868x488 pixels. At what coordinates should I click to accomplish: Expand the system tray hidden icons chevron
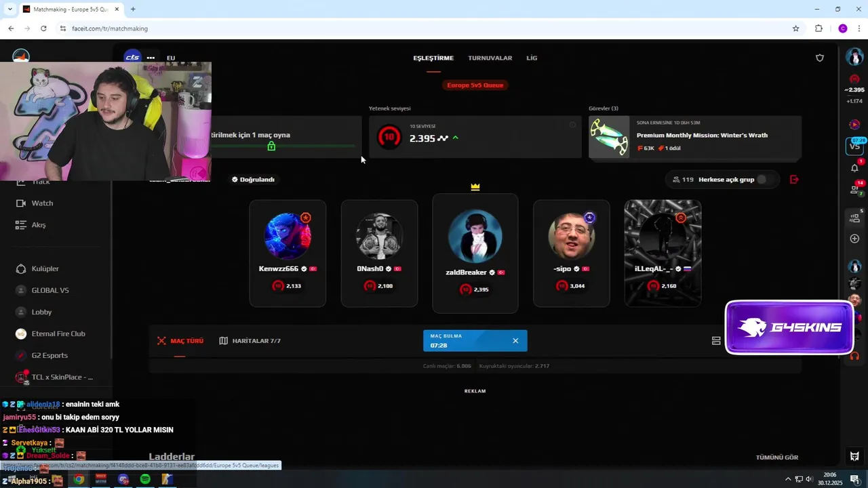(x=788, y=479)
